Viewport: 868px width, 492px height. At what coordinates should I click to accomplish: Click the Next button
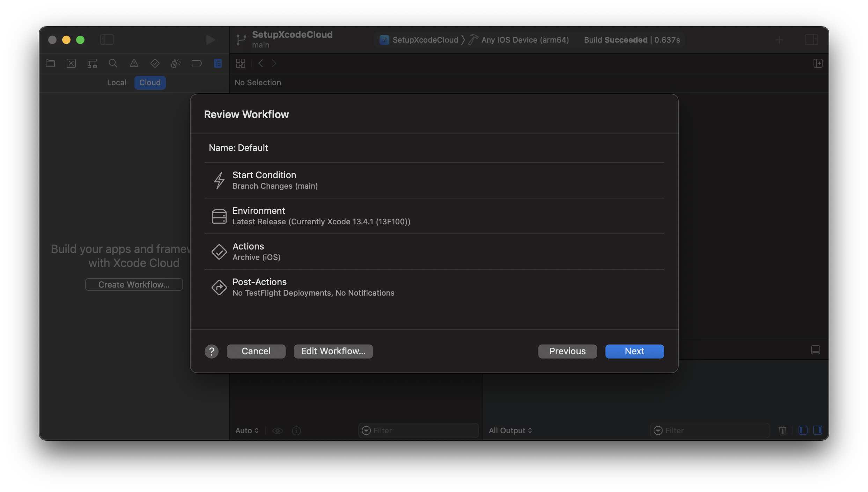(x=635, y=351)
